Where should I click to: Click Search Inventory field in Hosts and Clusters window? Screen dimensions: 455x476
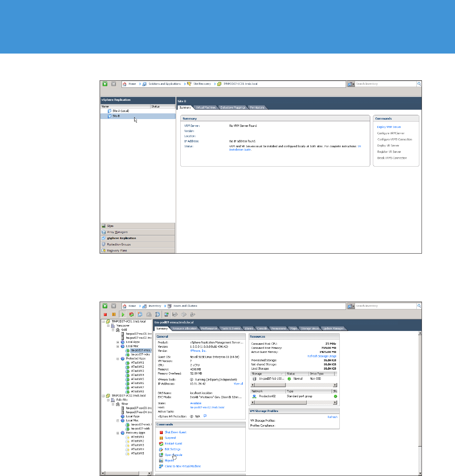(385, 306)
